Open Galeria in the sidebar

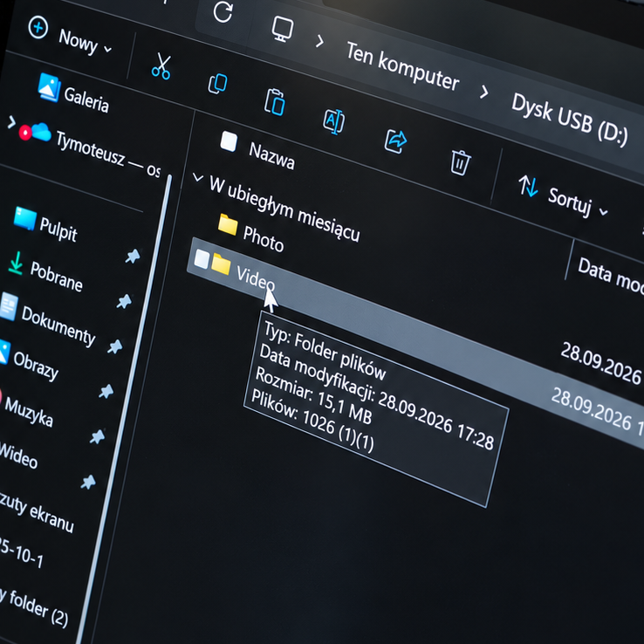(x=86, y=99)
